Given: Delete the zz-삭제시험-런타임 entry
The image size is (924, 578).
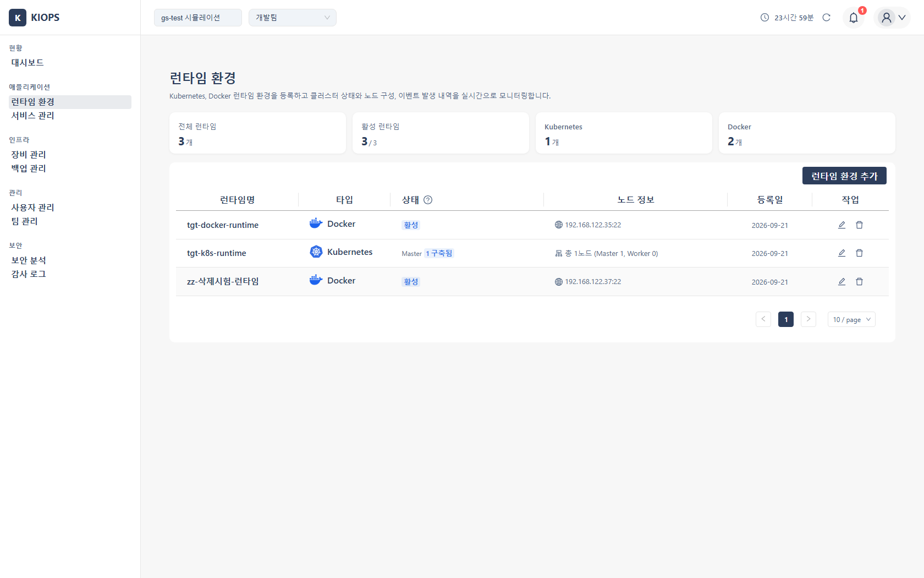Looking at the screenshot, I should pyautogui.click(x=859, y=282).
